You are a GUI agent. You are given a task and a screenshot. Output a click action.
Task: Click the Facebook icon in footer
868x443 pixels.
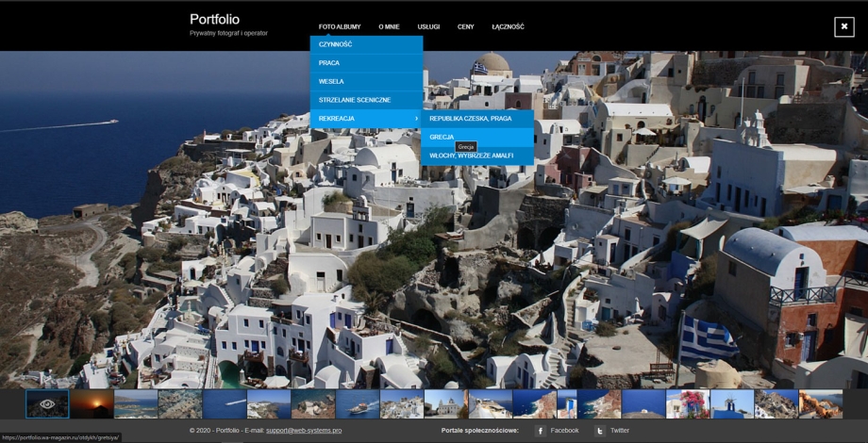(x=541, y=431)
